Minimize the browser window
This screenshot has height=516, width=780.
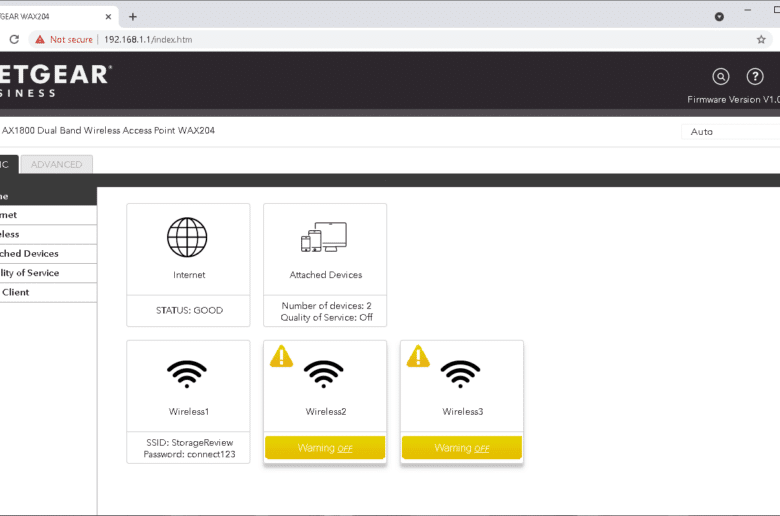click(x=748, y=10)
